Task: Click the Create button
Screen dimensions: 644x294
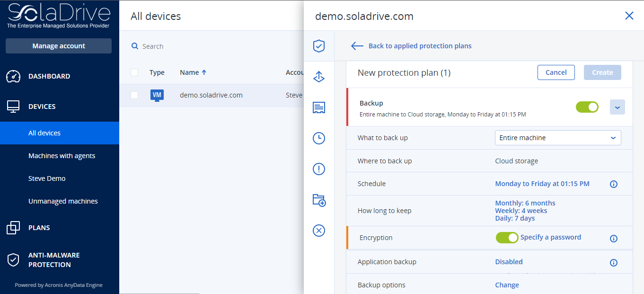Action: tap(602, 72)
